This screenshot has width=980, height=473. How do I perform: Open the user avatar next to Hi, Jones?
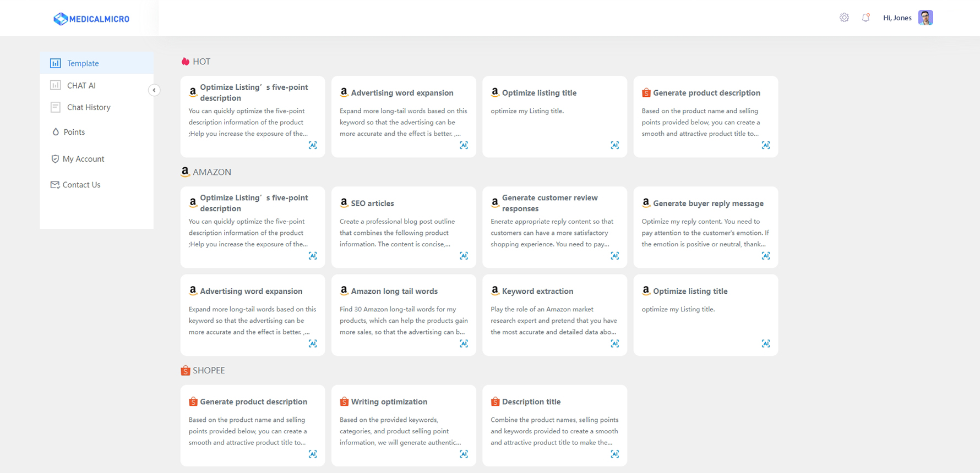tap(925, 18)
